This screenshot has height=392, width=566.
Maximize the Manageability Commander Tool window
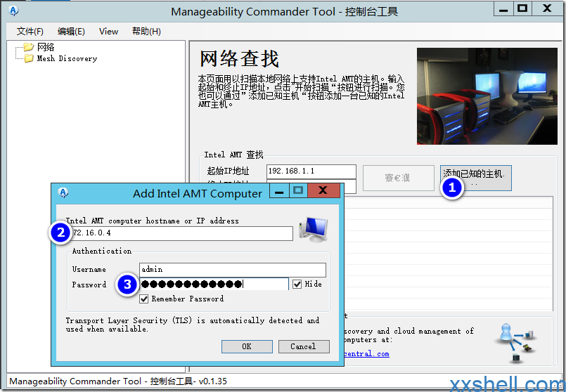click(522, 8)
